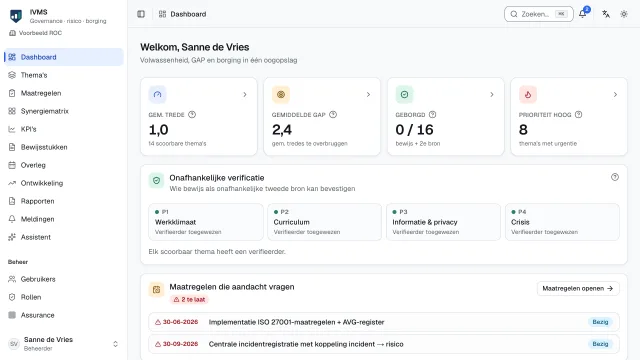Image resolution: width=640 pixels, height=360 pixels.
Task: Go to Dashboard in sidebar
Action: click(64, 57)
